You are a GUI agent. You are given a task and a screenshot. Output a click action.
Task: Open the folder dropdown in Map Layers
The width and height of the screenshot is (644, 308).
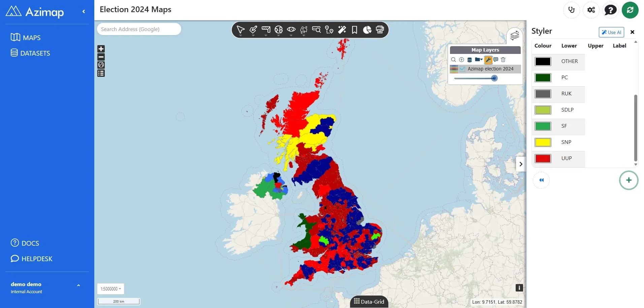pos(479,60)
